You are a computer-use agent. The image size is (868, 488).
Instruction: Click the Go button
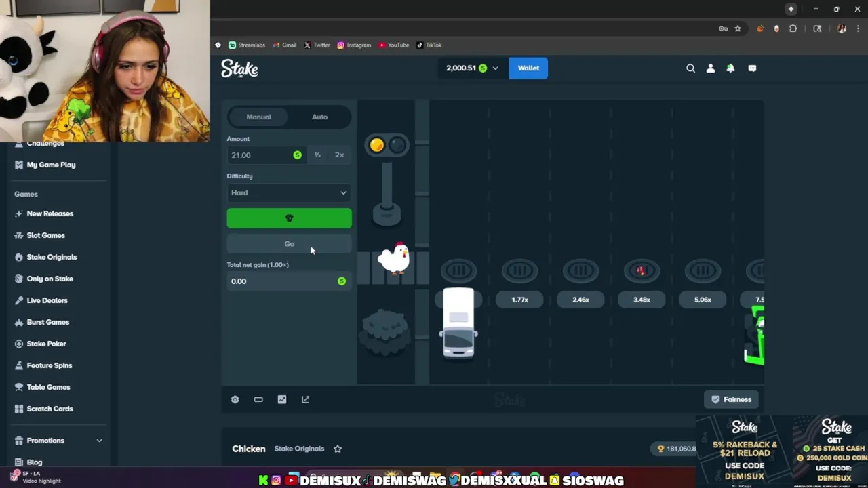pyautogui.click(x=289, y=244)
